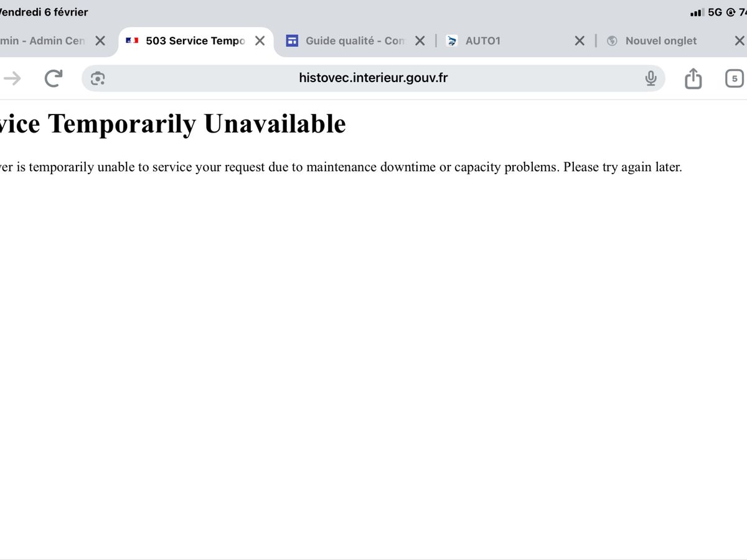
Task: Open the share sheet icon
Action: pyautogui.click(x=693, y=78)
